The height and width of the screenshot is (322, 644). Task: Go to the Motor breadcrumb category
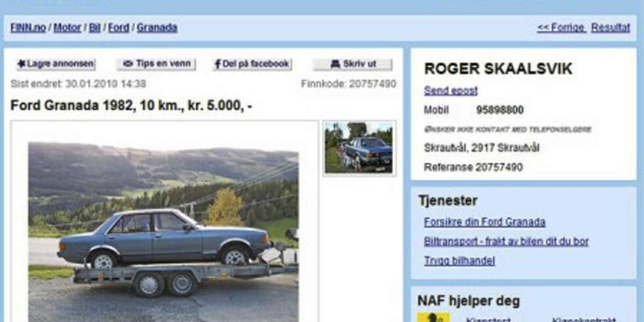pos(67,28)
